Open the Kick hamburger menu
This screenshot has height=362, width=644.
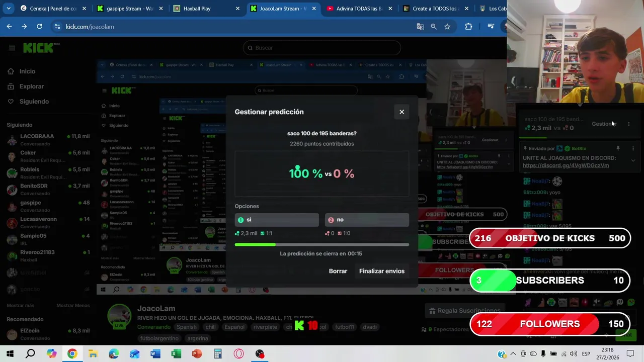[12, 48]
